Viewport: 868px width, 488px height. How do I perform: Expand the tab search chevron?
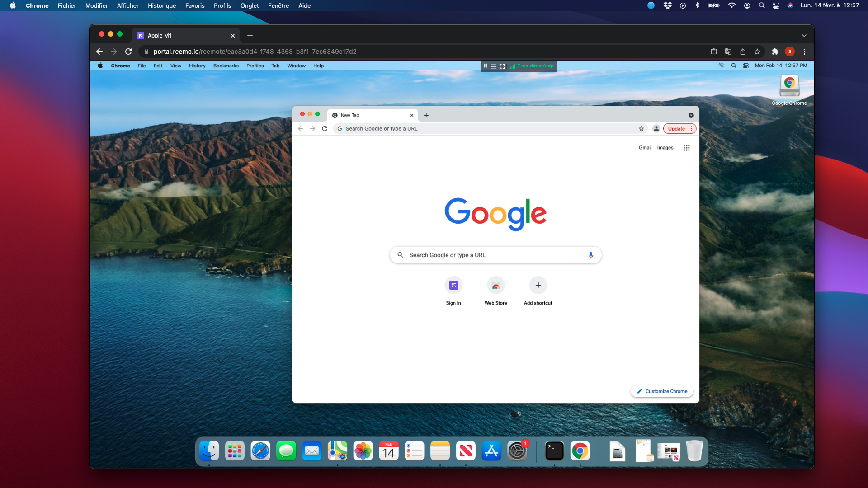click(804, 36)
